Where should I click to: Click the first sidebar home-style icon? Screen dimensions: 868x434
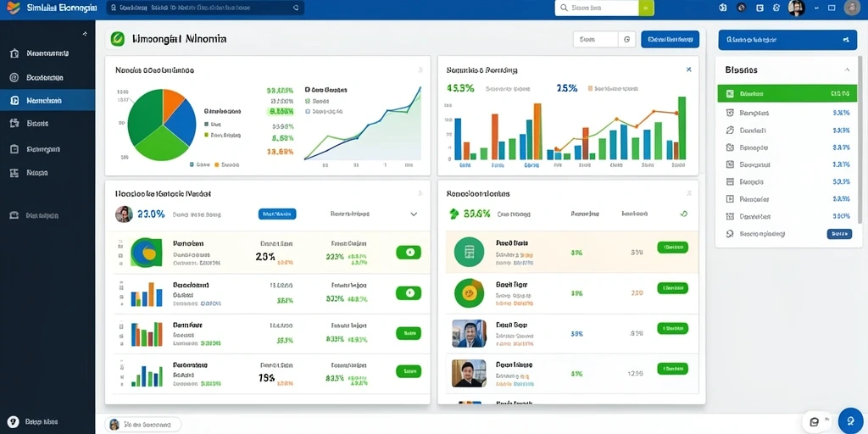pyautogui.click(x=14, y=53)
